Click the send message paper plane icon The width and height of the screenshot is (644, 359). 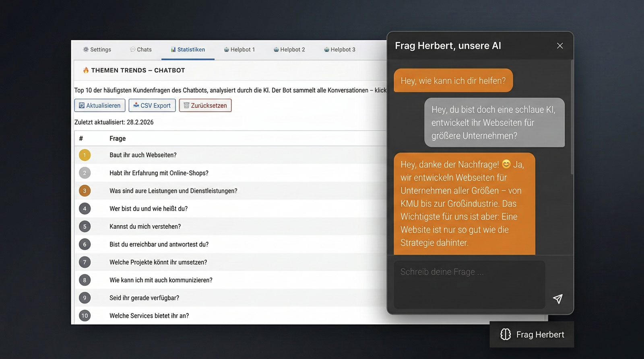click(x=557, y=299)
